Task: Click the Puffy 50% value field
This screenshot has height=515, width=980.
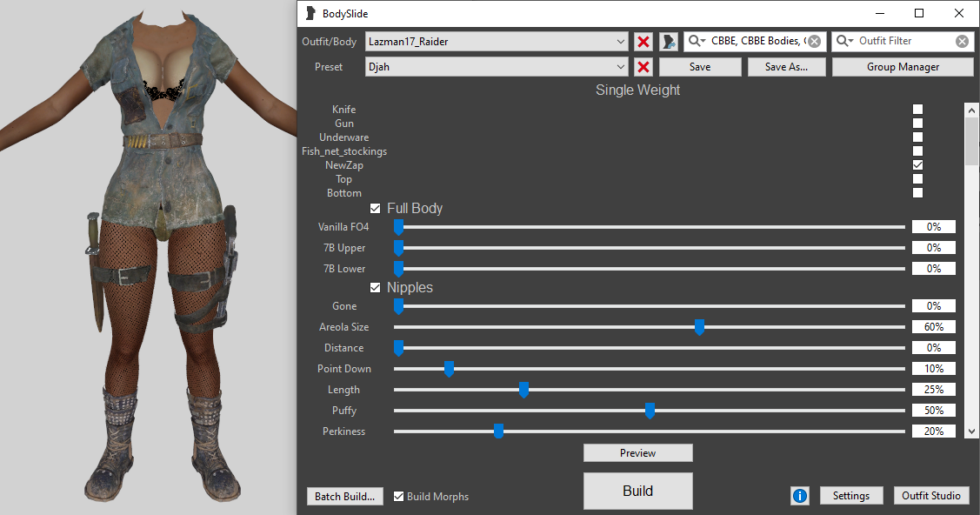Action: pyautogui.click(x=934, y=411)
